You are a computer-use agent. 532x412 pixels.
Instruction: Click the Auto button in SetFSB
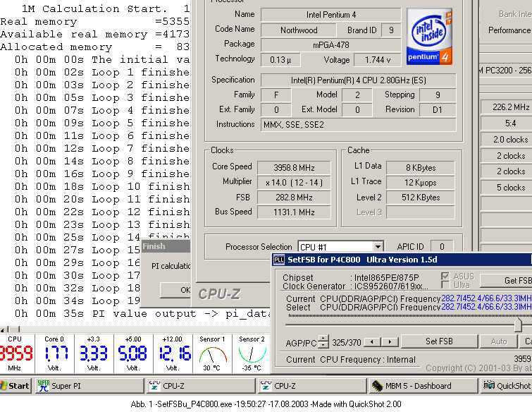pos(498,341)
